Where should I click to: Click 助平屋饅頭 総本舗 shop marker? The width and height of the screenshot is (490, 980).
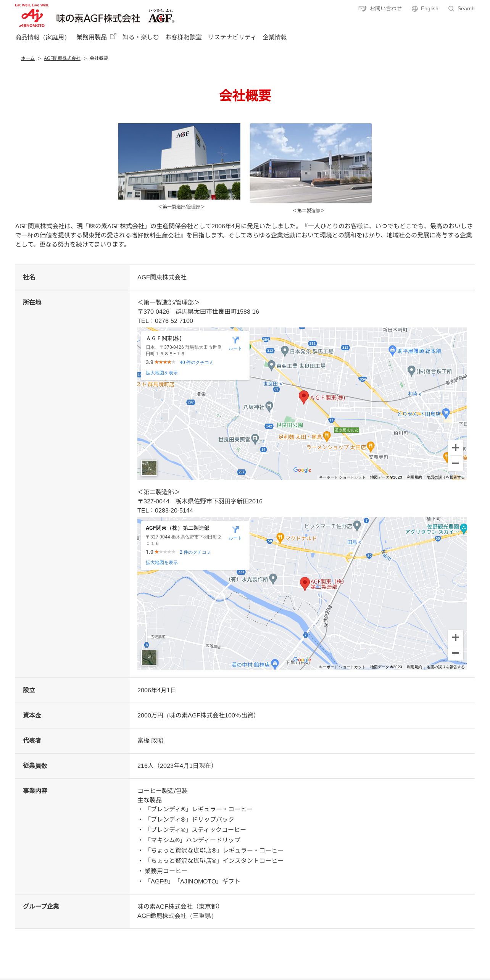coord(392,350)
